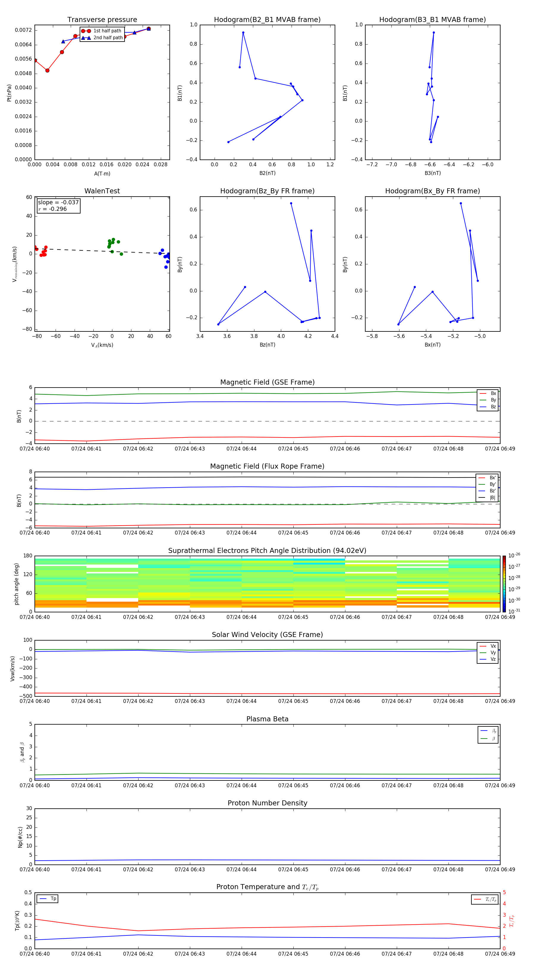Click the 'βp' entry in Plasma Beta legend
The image size is (535, 980).
tap(488, 731)
